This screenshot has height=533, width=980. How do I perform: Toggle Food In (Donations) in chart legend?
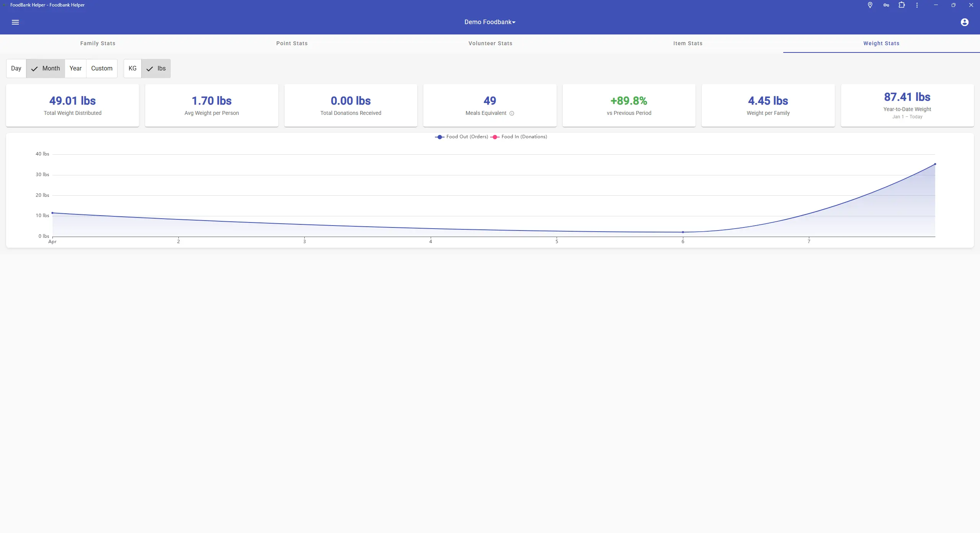click(x=524, y=137)
